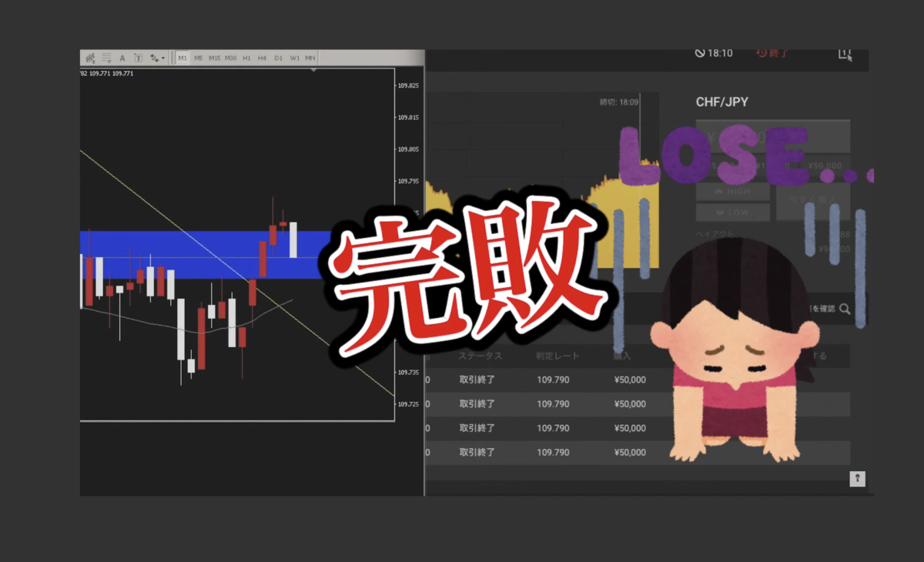
Task: Switch chart to M1 timeframe
Action: click(182, 58)
